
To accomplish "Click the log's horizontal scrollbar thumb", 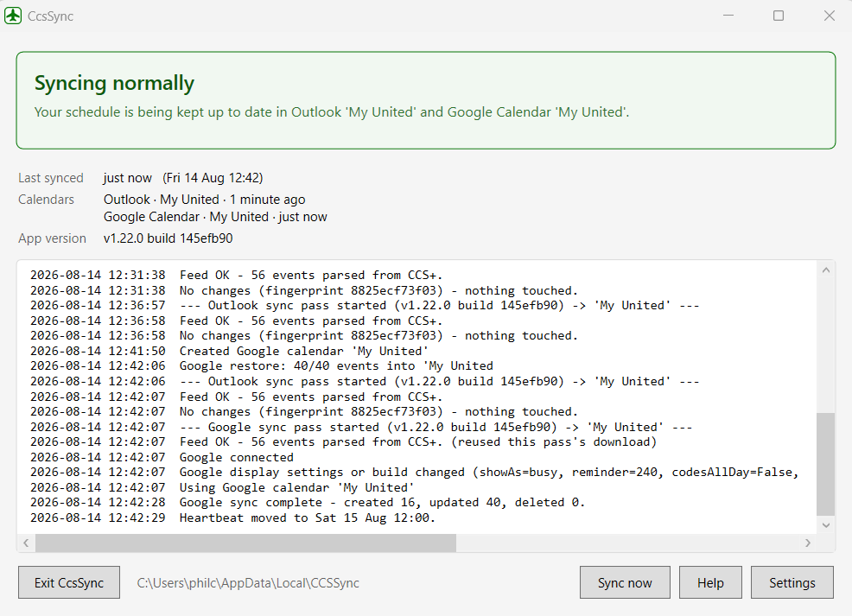I will [245, 543].
